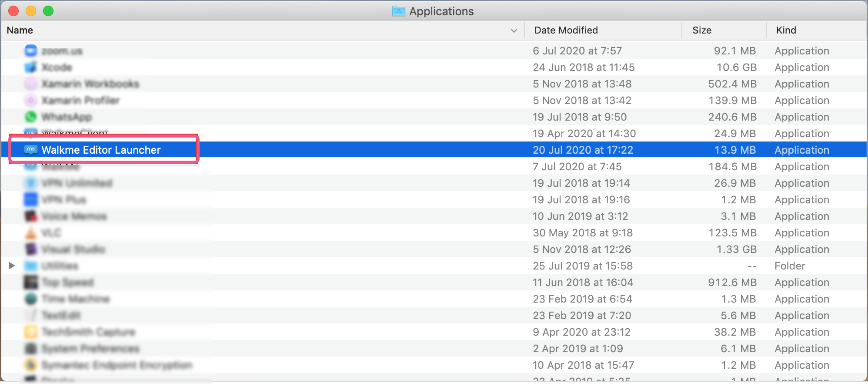Select the Symantec Endpoint Encryption name

pyautogui.click(x=117, y=365)
